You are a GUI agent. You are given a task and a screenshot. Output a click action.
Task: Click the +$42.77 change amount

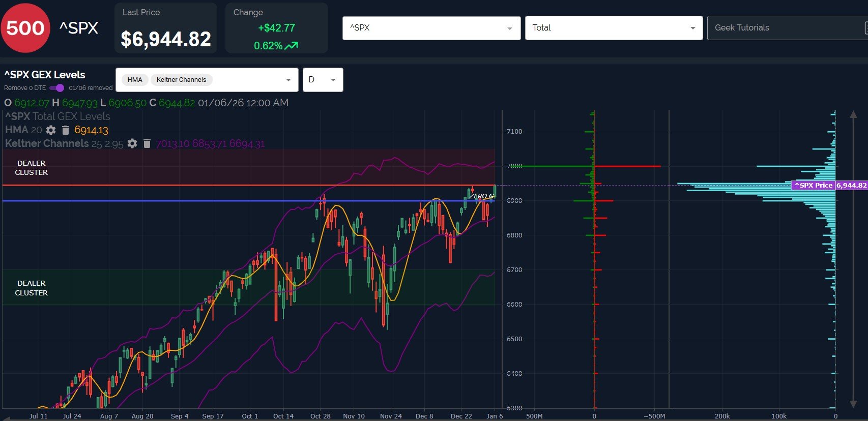coord(276,28)
